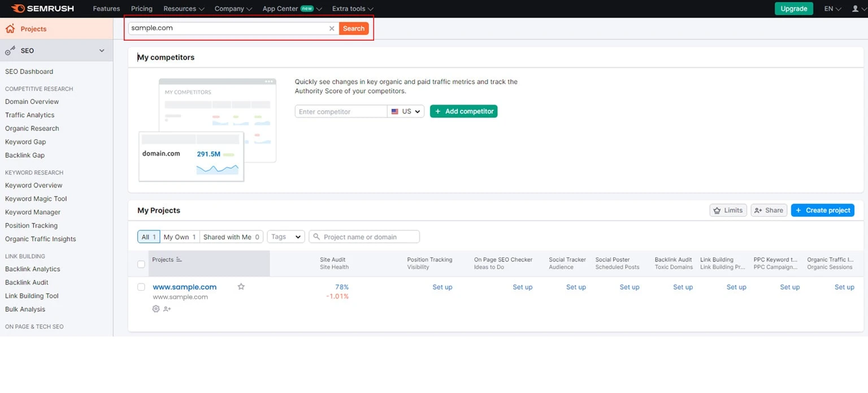Viewport: 868px width, 393px height.
Task: Click the orange Search button
Action: [354, 28]
